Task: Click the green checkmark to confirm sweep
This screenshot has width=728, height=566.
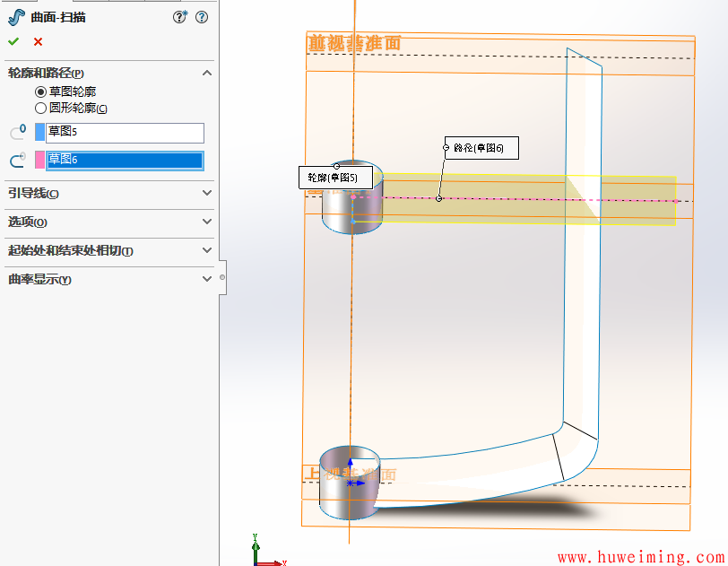Action: pos(13,41)
